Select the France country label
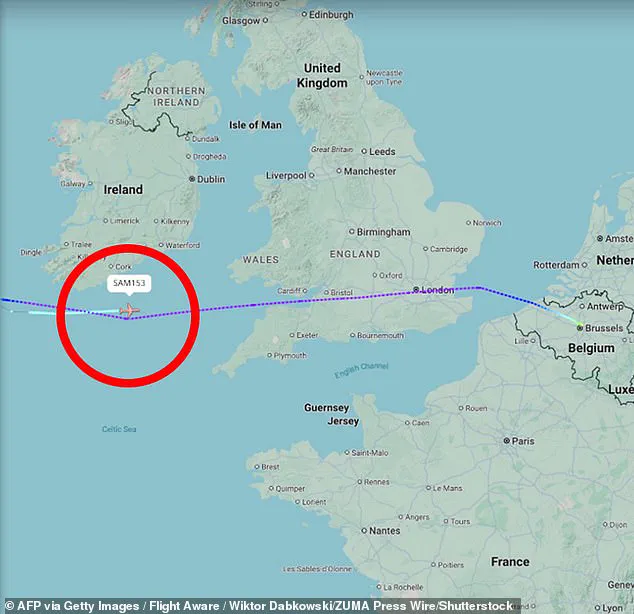The height and width of the screenshot is (614, 634). coord(510,561)
